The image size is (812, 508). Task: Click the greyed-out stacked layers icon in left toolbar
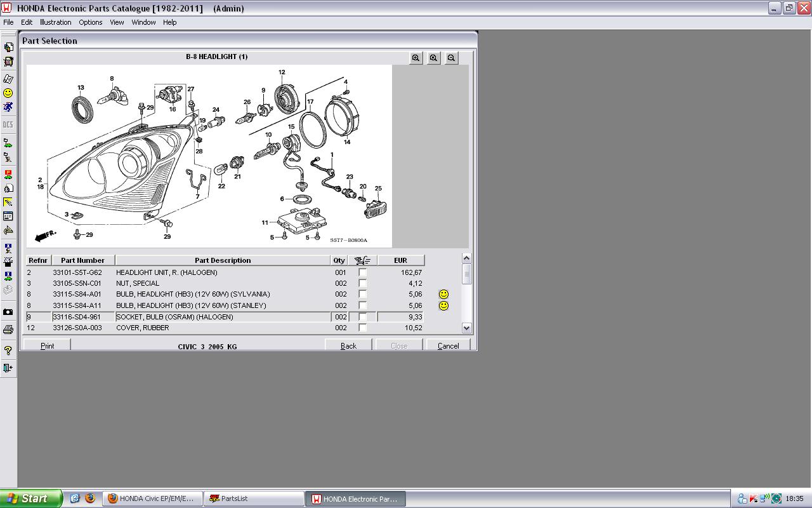[8, 290]
